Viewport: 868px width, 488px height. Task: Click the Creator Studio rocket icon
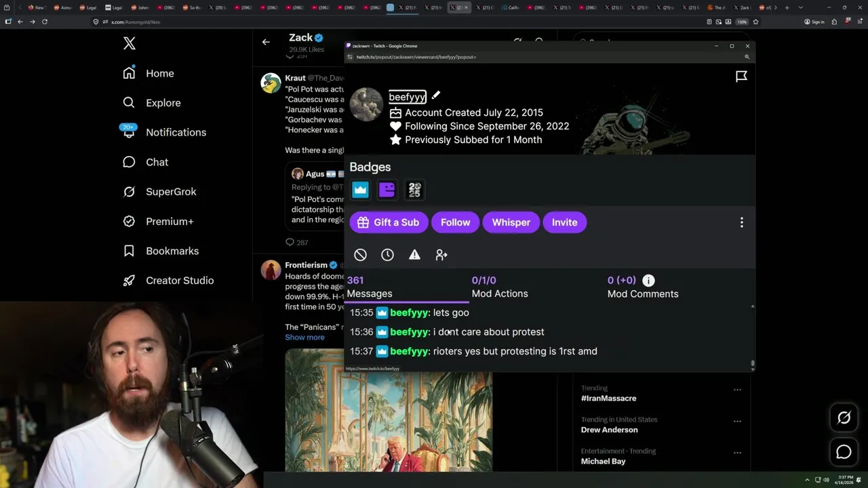(x=129, y=281)
